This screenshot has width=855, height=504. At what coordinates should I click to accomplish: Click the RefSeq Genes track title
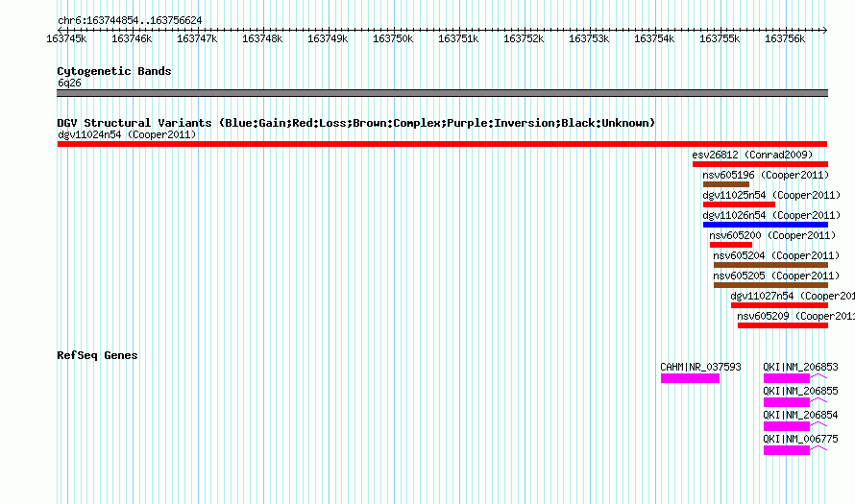97,355
